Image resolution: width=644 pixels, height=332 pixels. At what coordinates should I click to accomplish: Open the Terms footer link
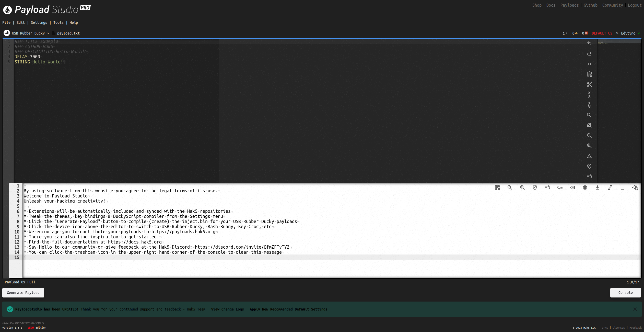604,328
